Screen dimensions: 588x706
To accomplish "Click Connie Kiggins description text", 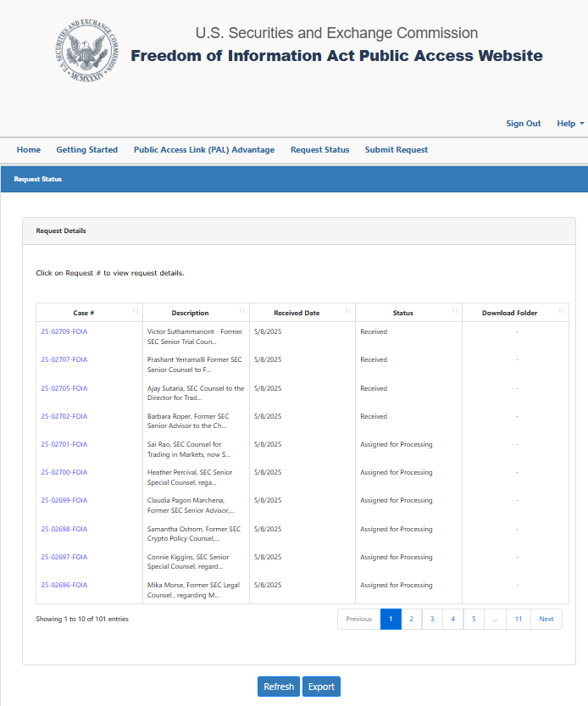I will [x=188, y=561].
